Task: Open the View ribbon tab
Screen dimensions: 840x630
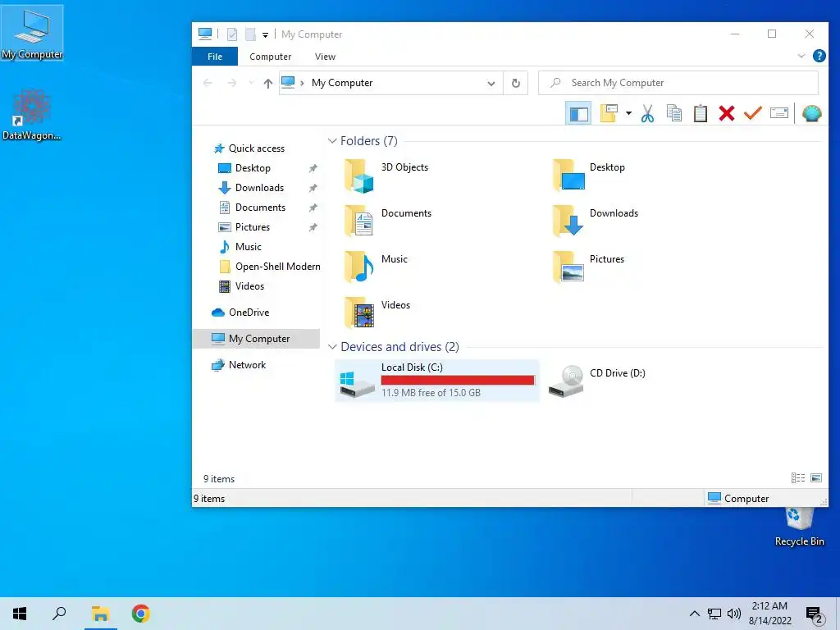Action: pyautogui.click(x=325, y=57)
